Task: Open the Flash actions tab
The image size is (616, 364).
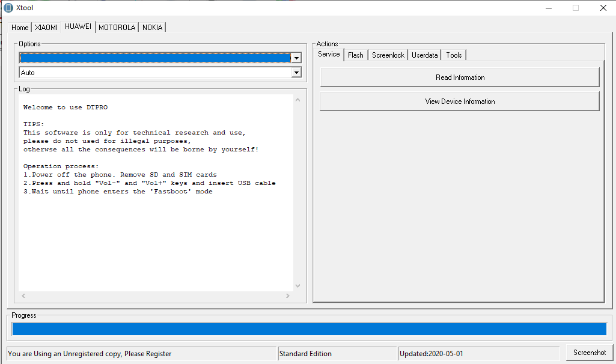Action: 356,55
